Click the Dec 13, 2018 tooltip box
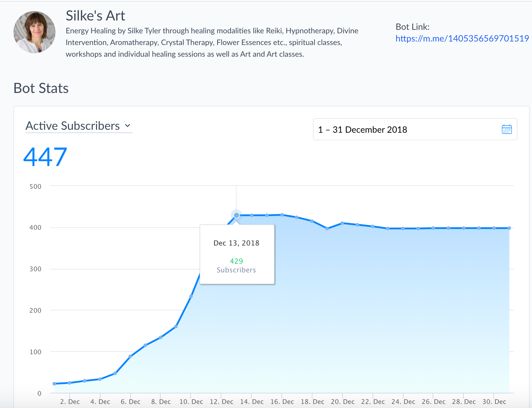 point(237,254)
